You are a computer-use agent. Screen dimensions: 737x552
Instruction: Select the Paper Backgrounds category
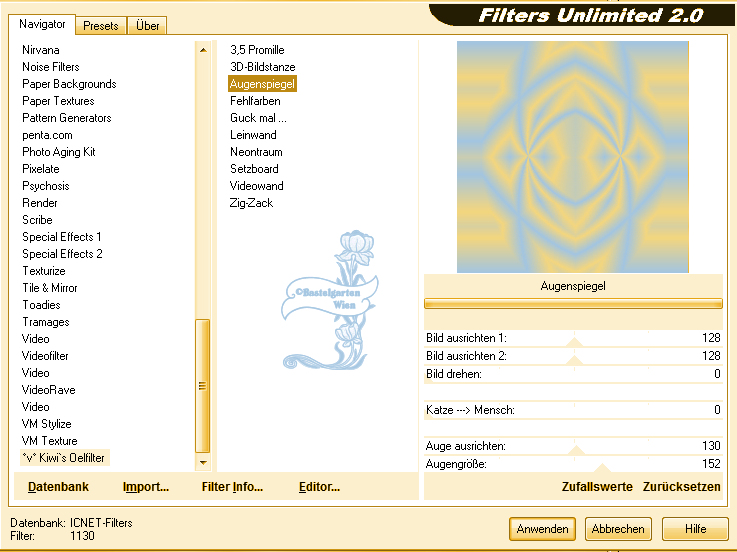69,84
